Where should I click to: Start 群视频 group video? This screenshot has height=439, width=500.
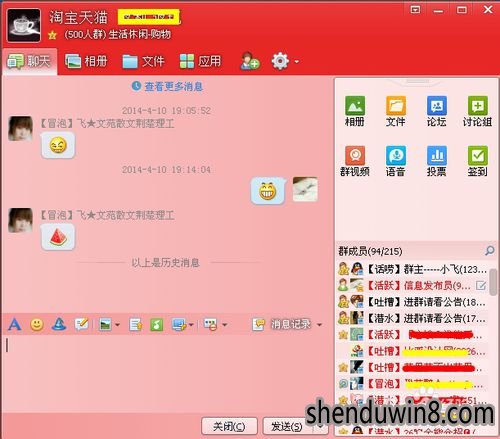355,161
